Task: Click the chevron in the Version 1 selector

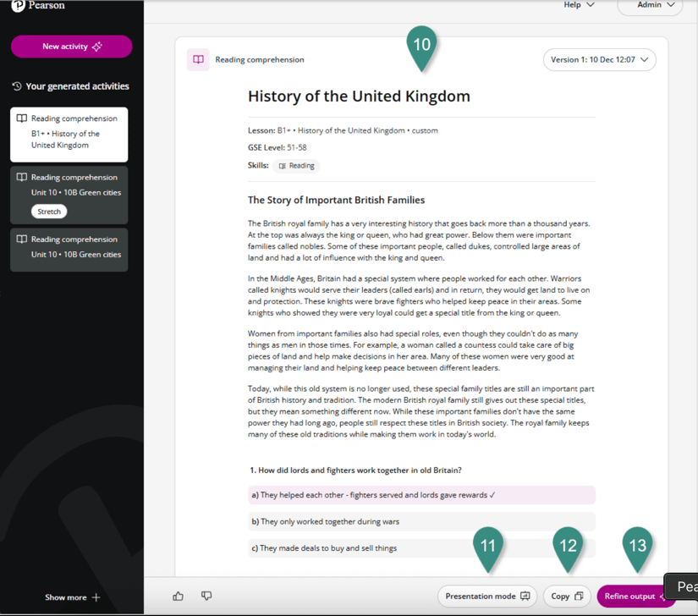Action: pos(644,59)
